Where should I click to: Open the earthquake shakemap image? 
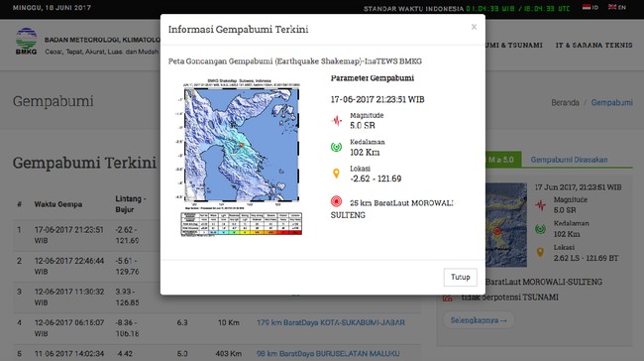242,158
